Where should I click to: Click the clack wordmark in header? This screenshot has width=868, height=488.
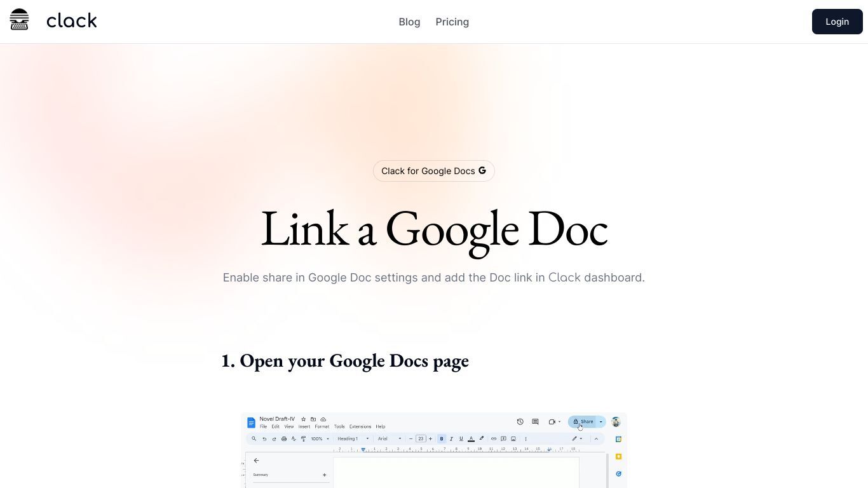72,21
